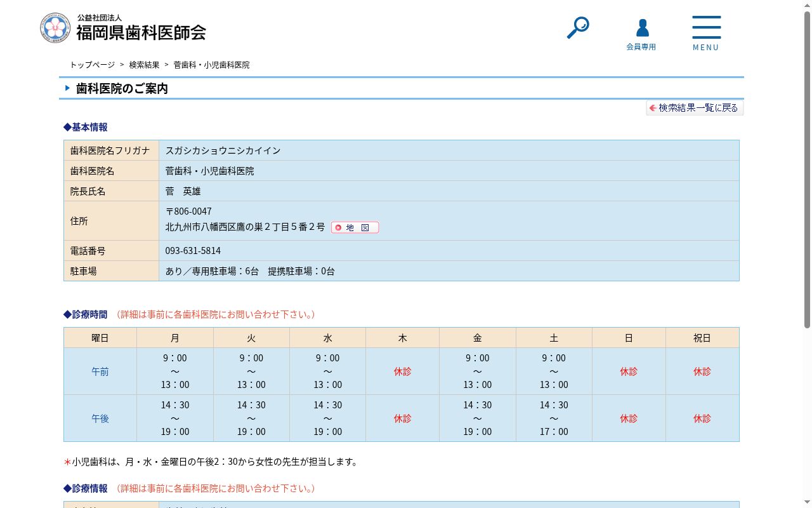Select postal code 〒806-0047
The height and width of the screenshot is (508, 812).
click(x=188, y=211)
